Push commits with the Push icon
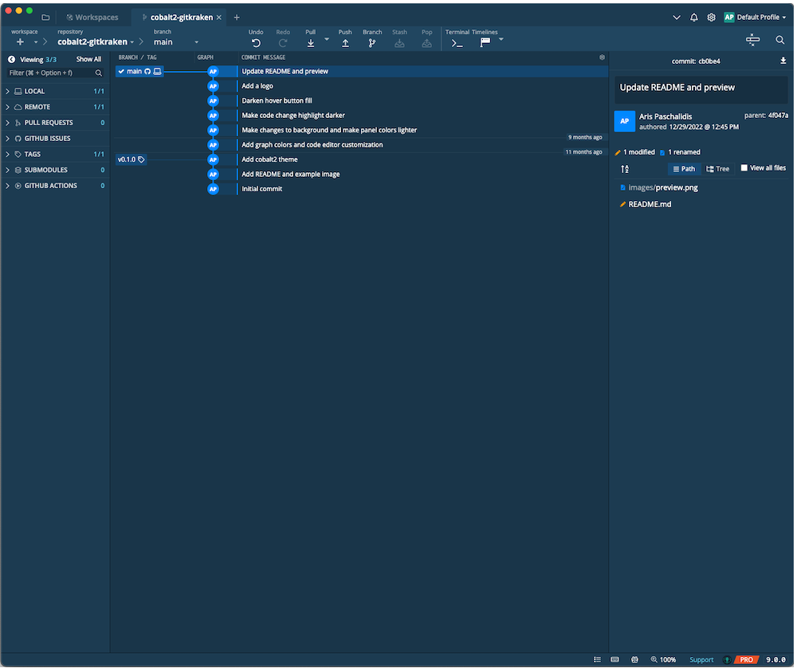This screenshot has width=797, height=672. [346, 44]
